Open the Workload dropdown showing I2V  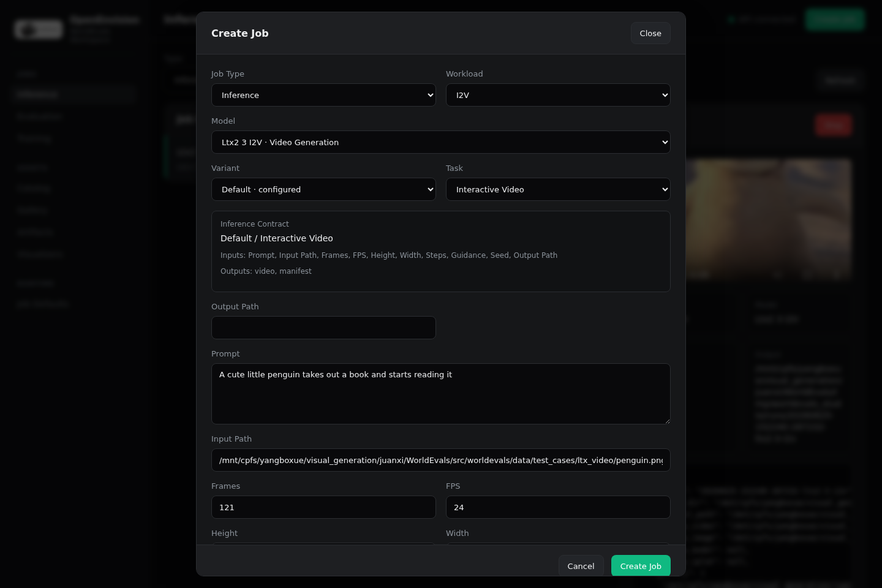tap(558, 95)
